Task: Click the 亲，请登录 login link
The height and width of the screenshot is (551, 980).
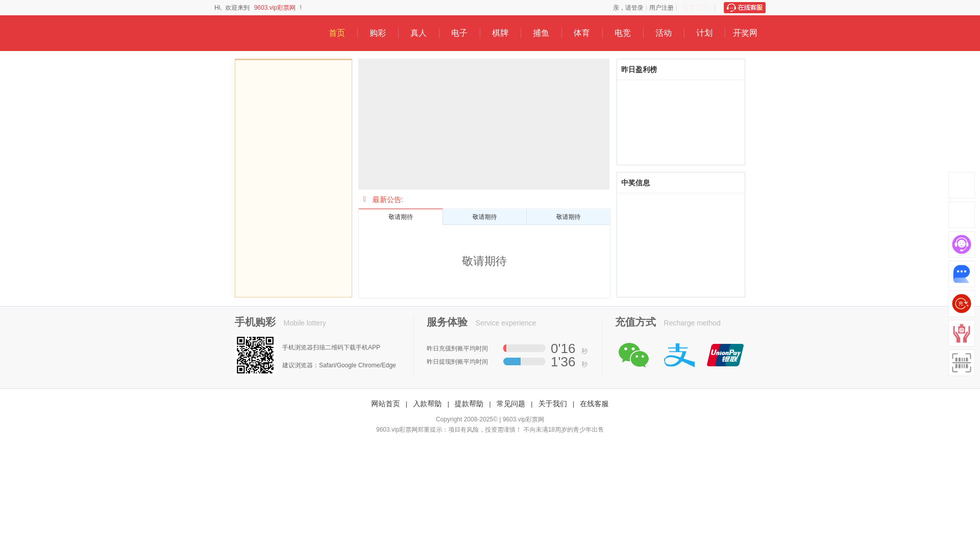Action: point(628,8)
